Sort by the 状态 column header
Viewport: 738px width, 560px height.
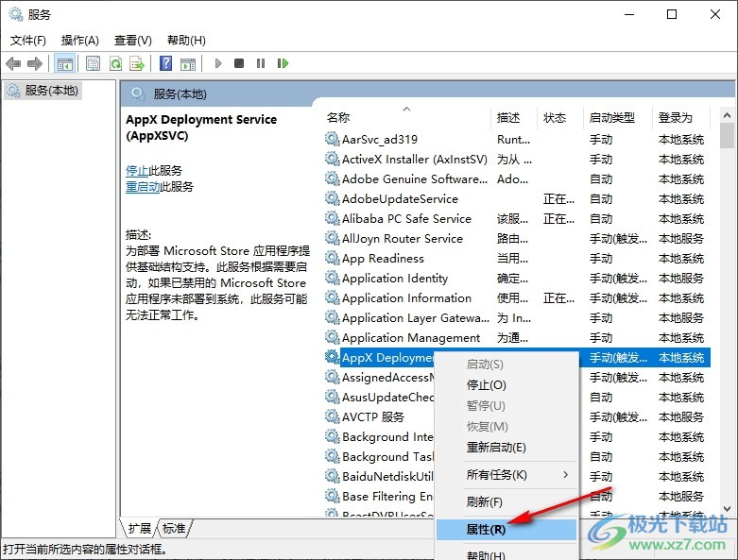click(560, 117)
